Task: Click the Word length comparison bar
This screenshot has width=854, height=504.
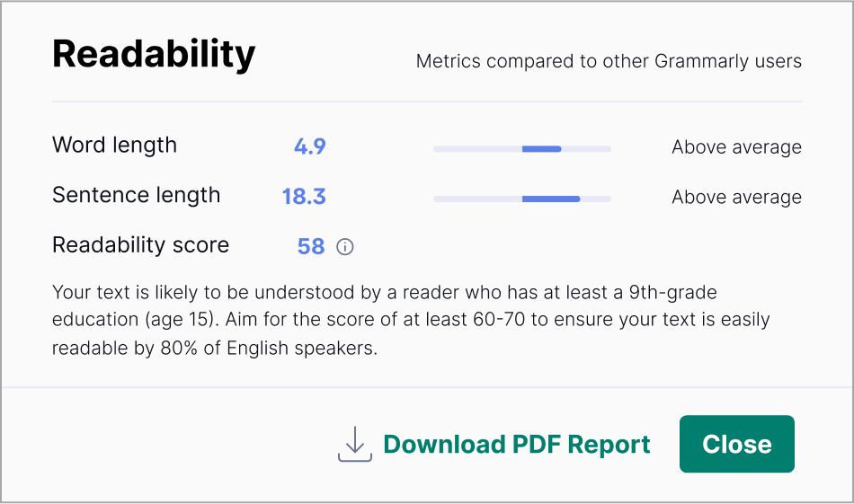Action: pyautogui.click(x=521, y=148)
